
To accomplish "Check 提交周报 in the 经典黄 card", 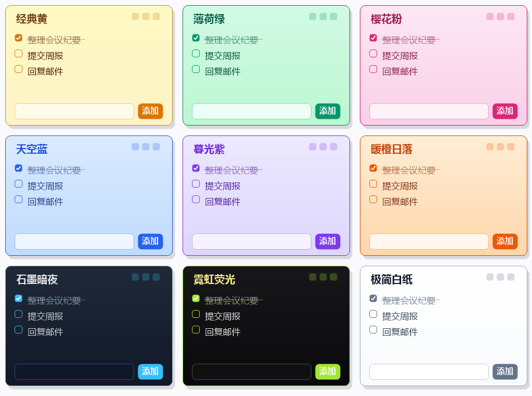I will coord(19,54).
